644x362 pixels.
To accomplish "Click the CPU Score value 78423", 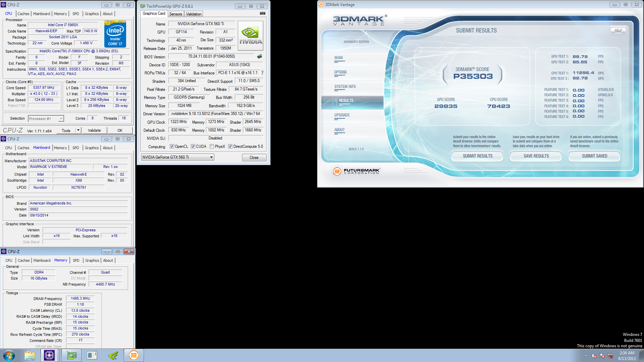I will (x=498, y=106).
